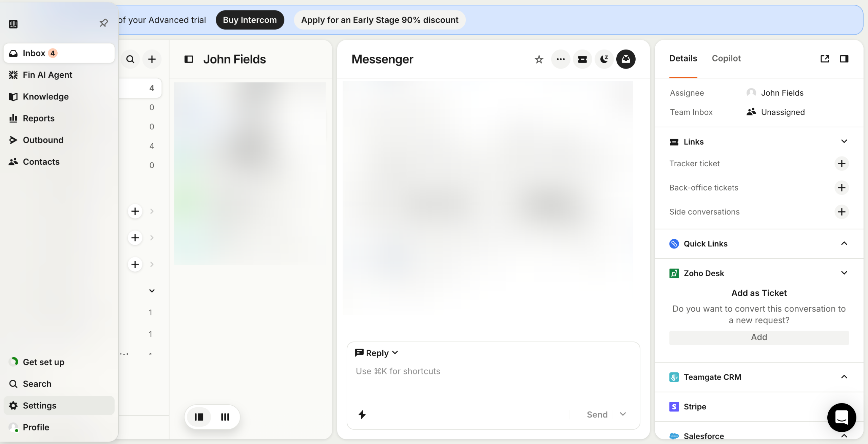Click the snooze moon icon
This screenshot has width=868, height=444.
(x=604, y=59)
